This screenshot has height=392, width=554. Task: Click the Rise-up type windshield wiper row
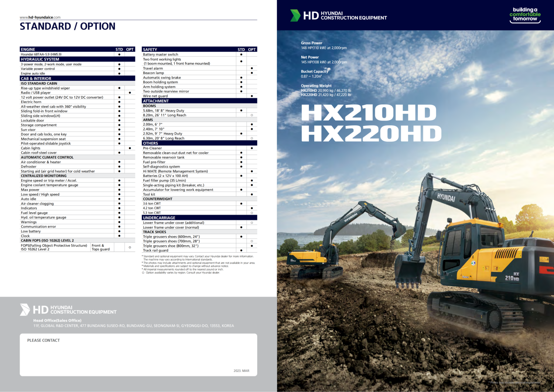78,88
